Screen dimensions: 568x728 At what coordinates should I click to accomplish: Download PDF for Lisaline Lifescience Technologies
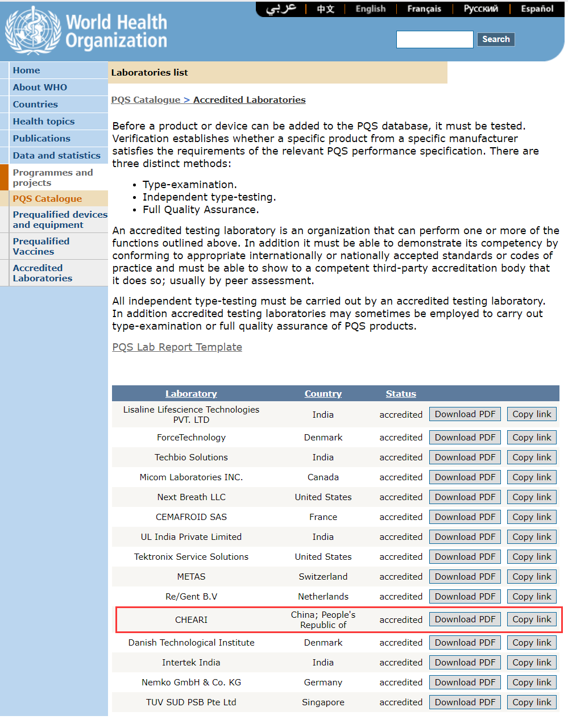[465, 414]
